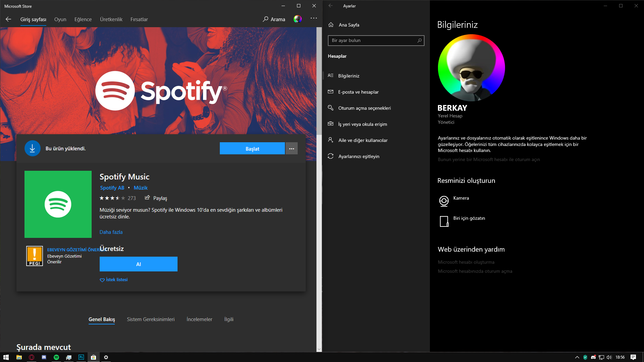Show hidden system tray icons
The image size is (644, 362).
pyautogui.click(x=577, y=357)
